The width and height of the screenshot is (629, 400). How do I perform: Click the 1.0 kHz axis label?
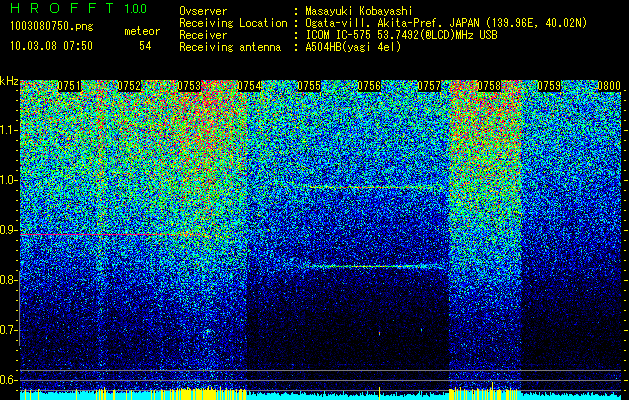9,180
